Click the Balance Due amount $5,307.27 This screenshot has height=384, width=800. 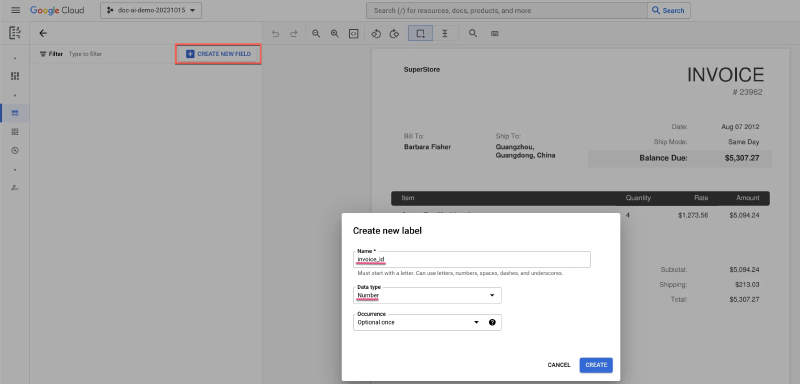click(741, 158)
